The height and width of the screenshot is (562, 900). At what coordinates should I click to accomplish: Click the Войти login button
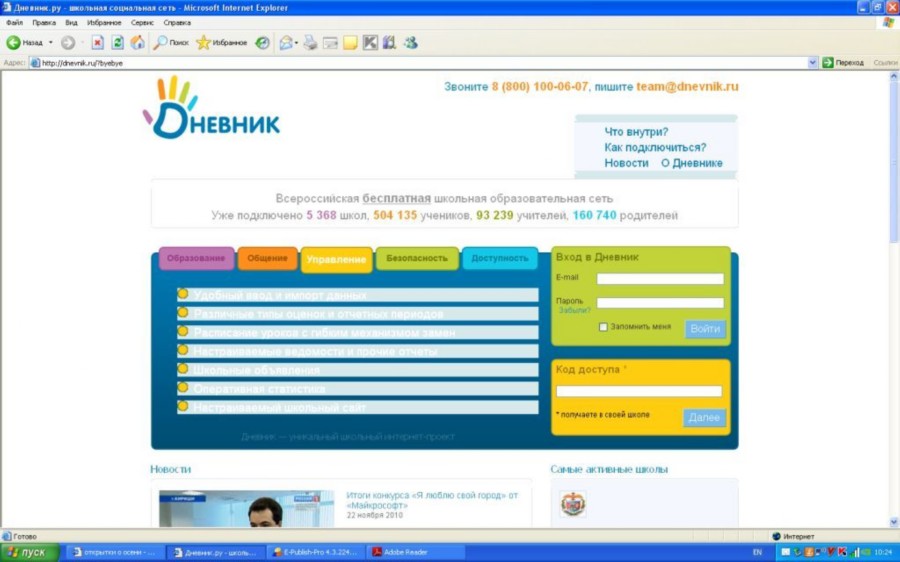(705, 329)
